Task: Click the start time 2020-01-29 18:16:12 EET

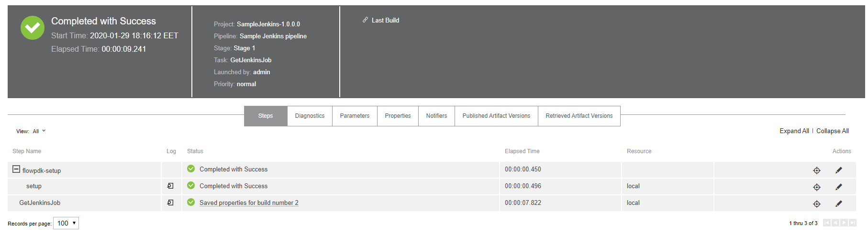Action: (x=134, y=35)
